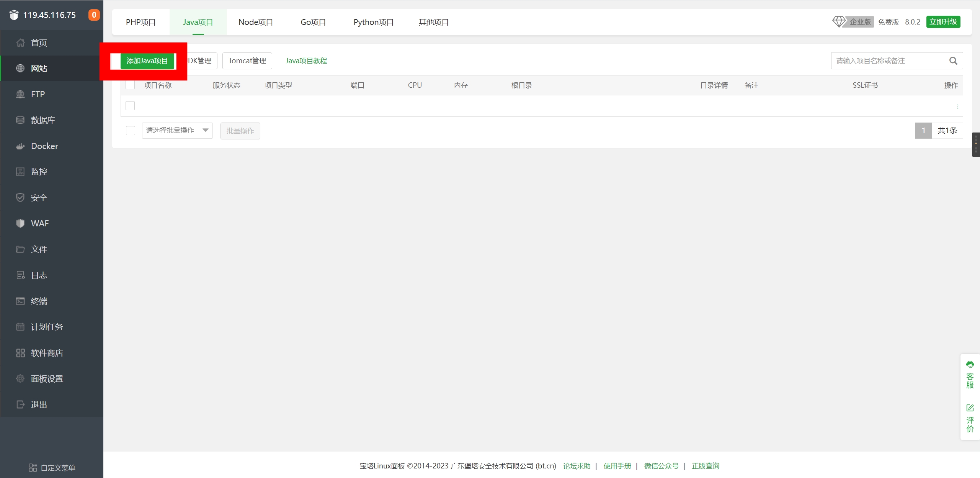
Task: Click the orange notification count badge
Action: [94, 15]
